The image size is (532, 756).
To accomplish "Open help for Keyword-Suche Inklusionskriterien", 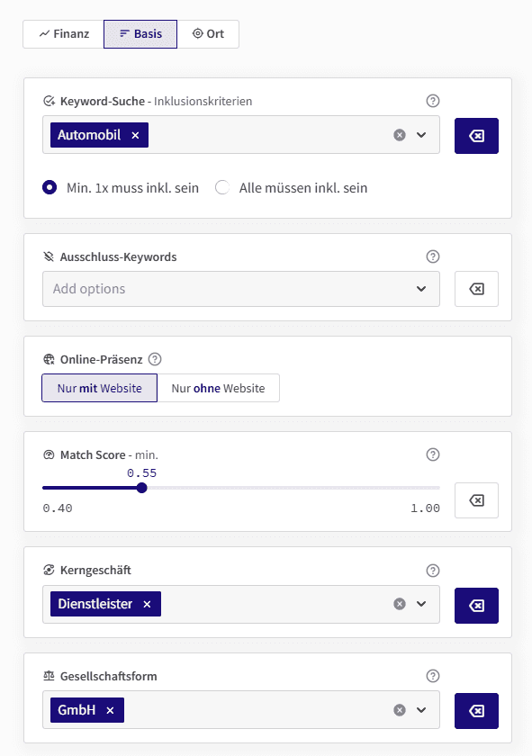I will coord(433,101).
